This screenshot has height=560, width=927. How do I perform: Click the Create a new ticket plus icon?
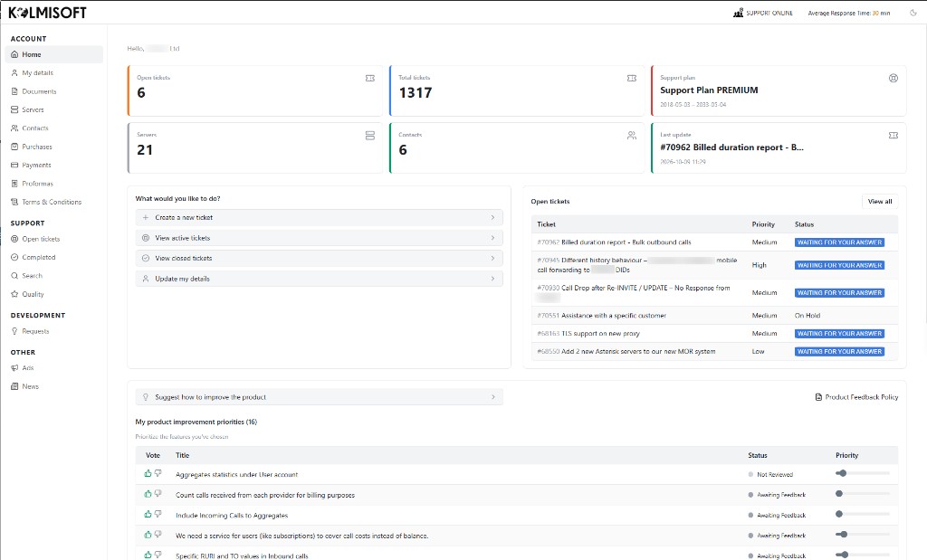[146, 217]
